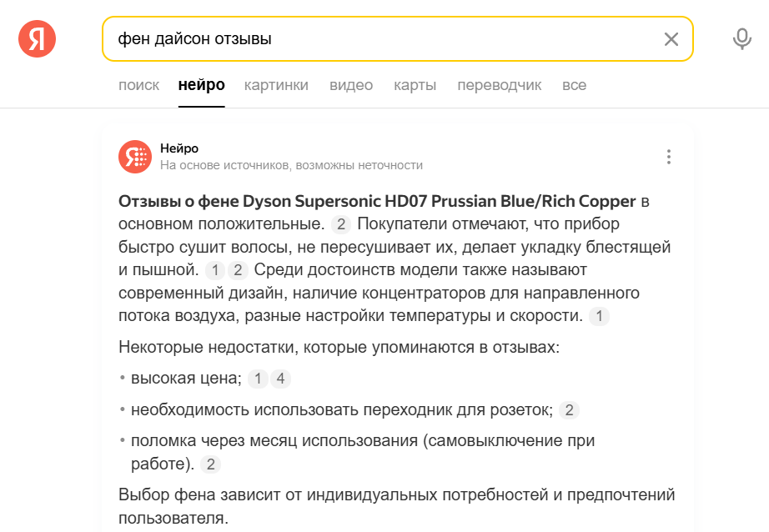
Task: Open source 2 badge after положительные
Action: (342, 224)
